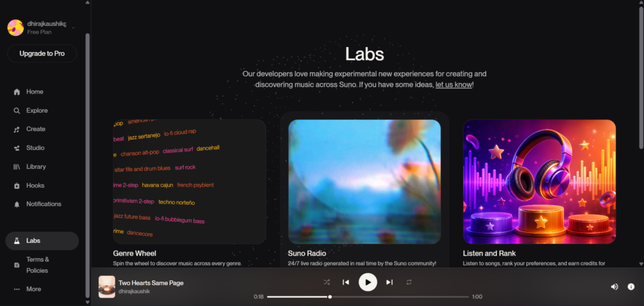
Task: Click the 'lo-fi bubblegum bass' genre tag
Action: [180, 220]
